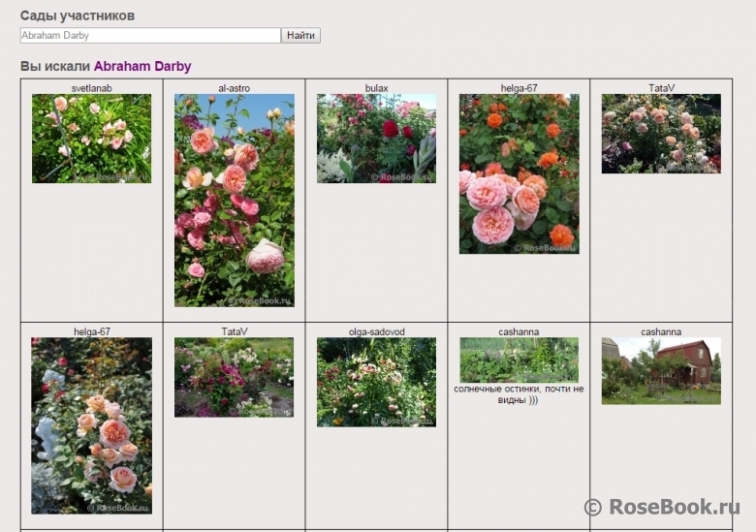Viewport: 756px width, 532px height.
Task: Open the purple Abraham Darby heading link
Action: tap(142, 67)
